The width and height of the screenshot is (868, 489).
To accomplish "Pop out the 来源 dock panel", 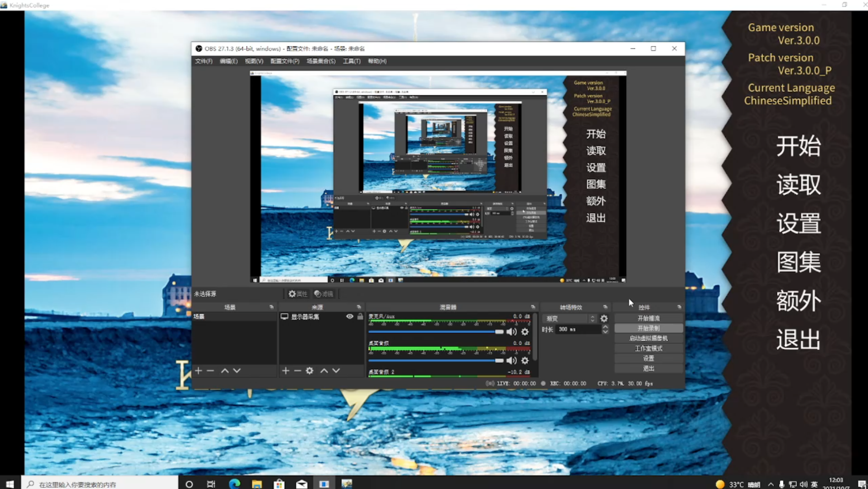I will pos(359,307).
